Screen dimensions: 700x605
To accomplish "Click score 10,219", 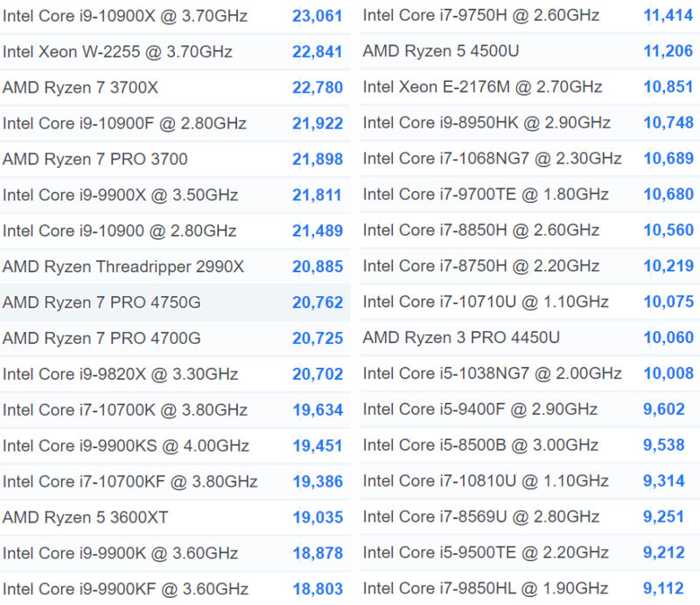I will [668, 265].
